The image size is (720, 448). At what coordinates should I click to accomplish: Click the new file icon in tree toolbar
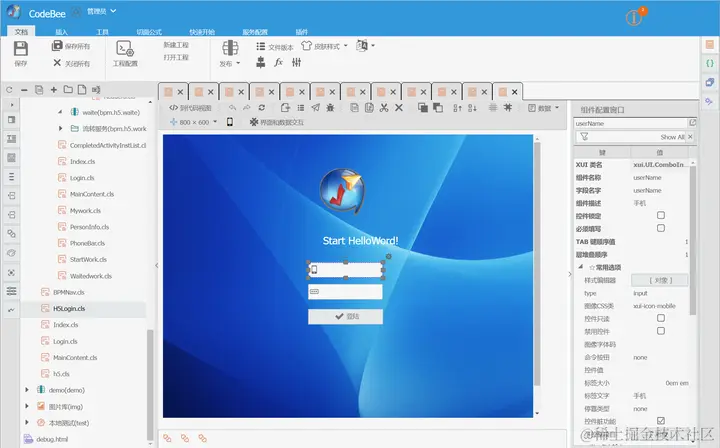[82, 90]
